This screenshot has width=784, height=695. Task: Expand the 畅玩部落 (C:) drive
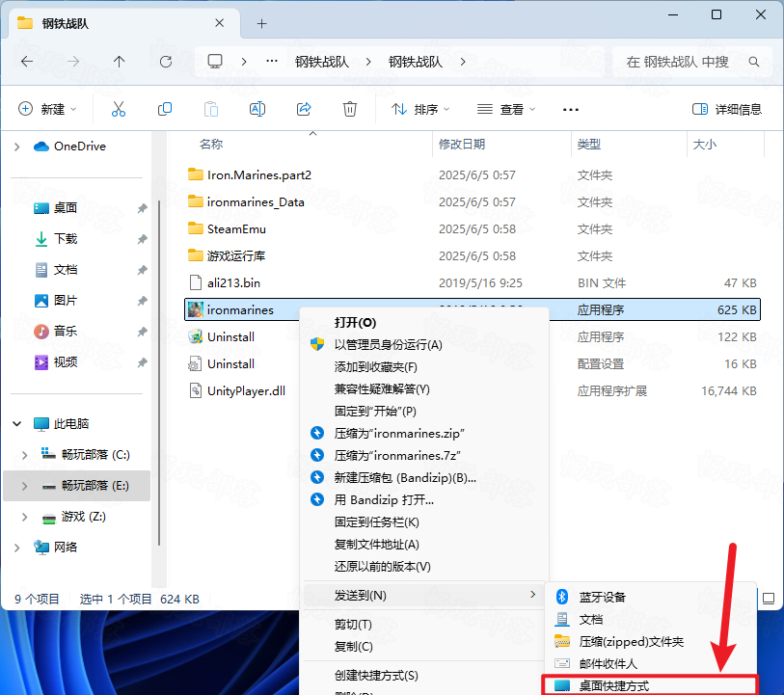point(24,455)
